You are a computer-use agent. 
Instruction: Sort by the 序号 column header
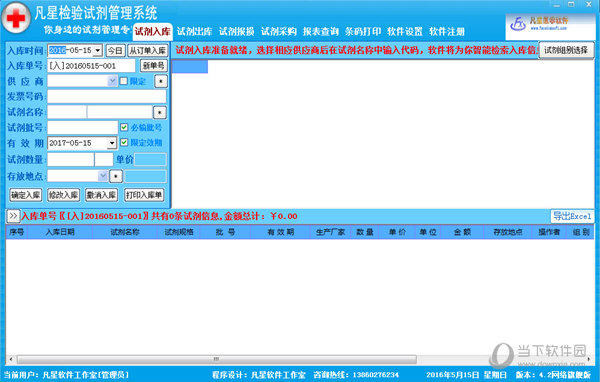point(17,232)
